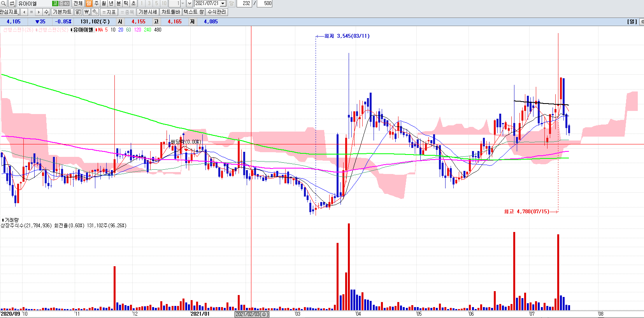Click the stock name field 유아이엘
This screenshot has width=644, height=318.
pos(34,4)
